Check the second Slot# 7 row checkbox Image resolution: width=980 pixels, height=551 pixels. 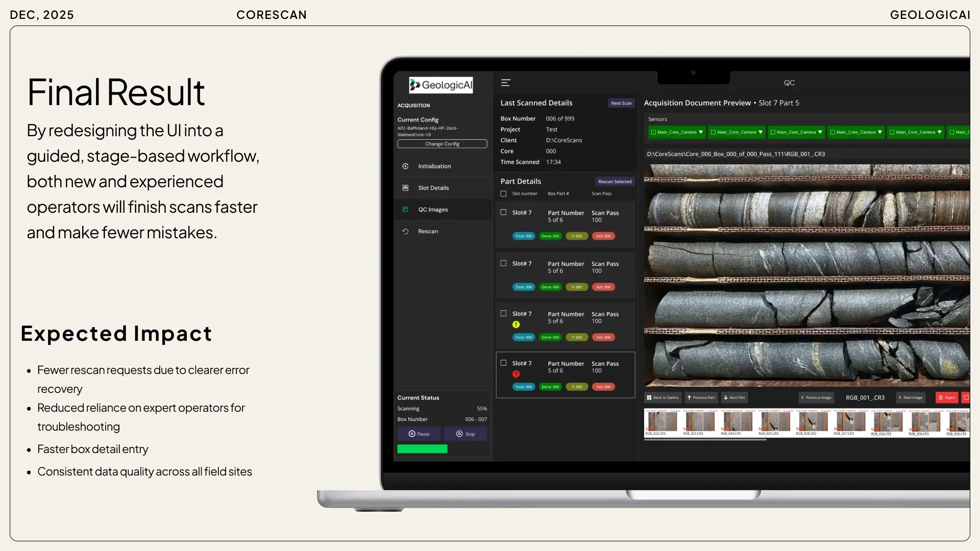click(x=503, y=263)
